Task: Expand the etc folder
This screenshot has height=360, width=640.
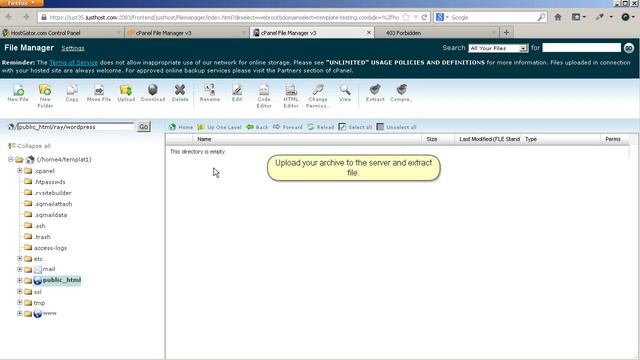Action: (20, 258)
